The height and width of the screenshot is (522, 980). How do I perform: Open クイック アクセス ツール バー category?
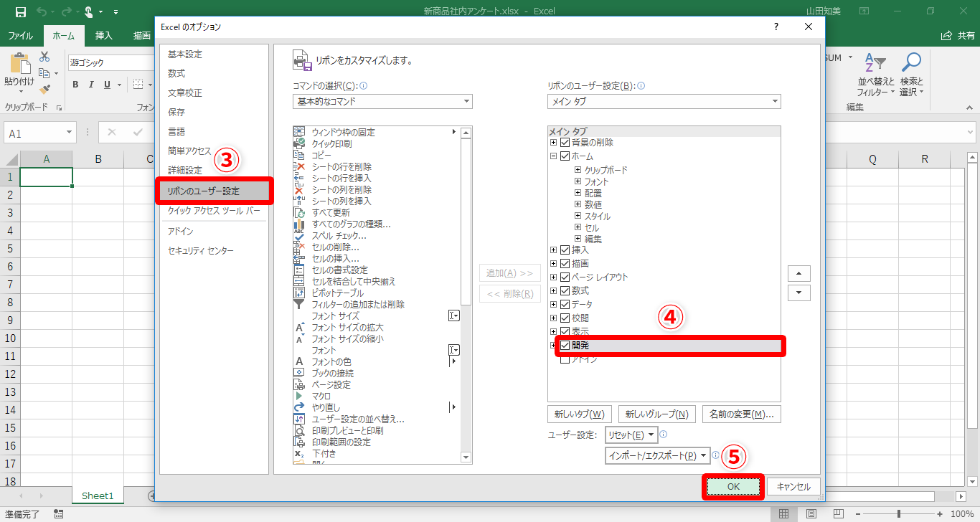214,212
